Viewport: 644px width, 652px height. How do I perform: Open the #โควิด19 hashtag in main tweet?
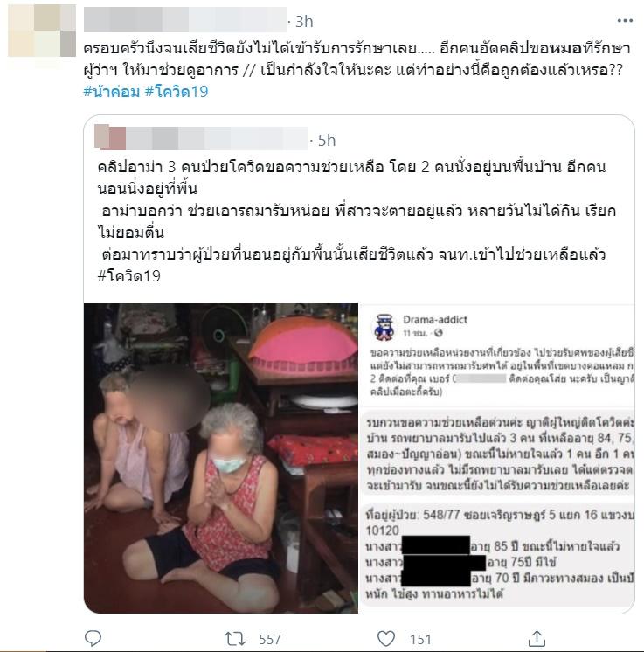click(177, 92)
